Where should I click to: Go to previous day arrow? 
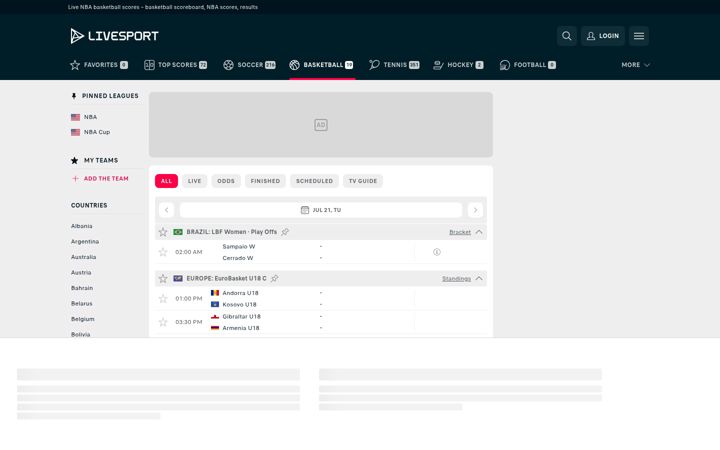pyautogui.click(x=167, y=210)
